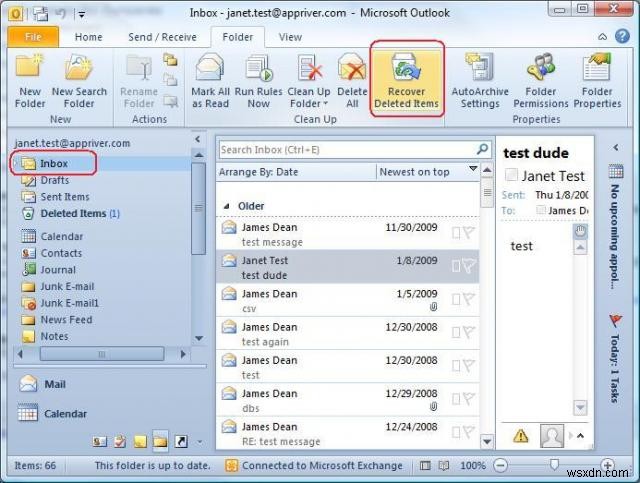The height and width of the screenshot is (483, 640).
Task: Switch to reading view in status bar
Action: (x=444, y=465)
